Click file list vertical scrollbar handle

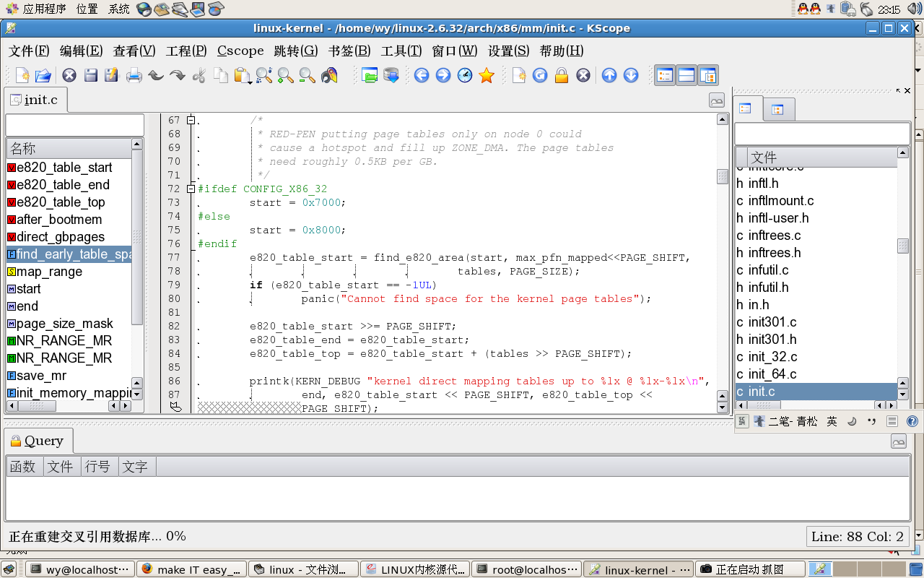click(x=903, y=246)
